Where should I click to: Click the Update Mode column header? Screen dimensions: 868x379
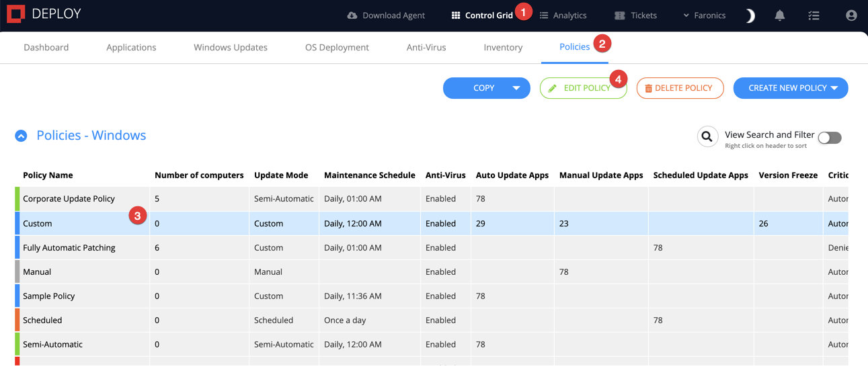point(281,175)
